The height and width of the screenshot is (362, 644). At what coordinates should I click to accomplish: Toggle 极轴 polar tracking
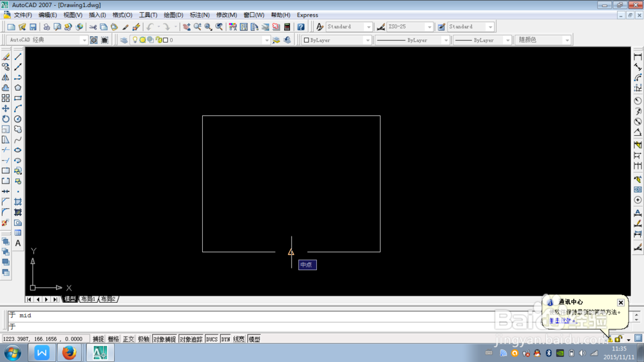[144, 339]
